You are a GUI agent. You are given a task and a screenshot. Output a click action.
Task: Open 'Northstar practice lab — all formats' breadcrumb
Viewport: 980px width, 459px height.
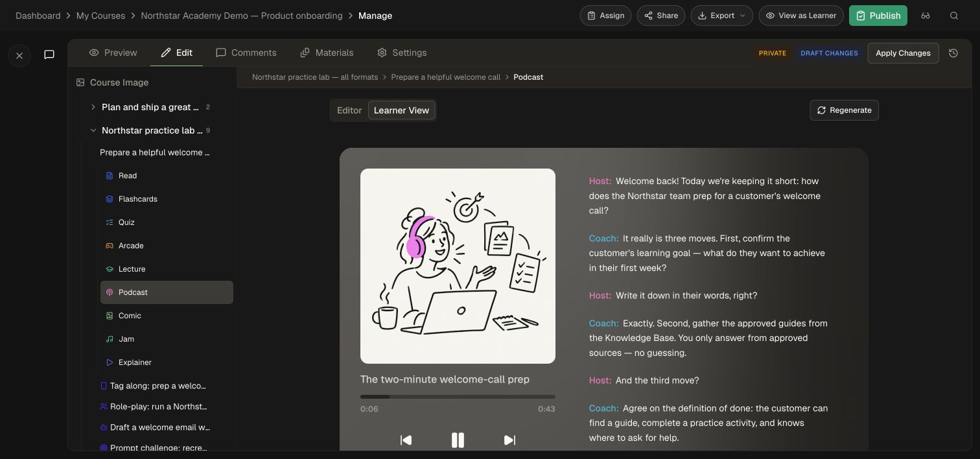click(x=315, y=77)
